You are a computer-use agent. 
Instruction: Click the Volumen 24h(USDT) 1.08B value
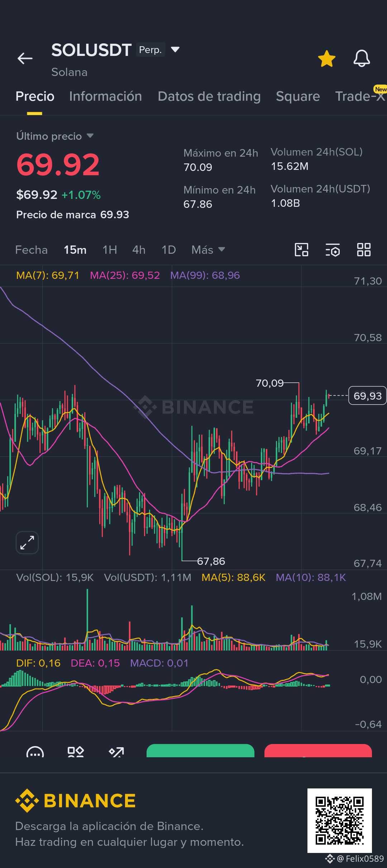tap(285, 203)
